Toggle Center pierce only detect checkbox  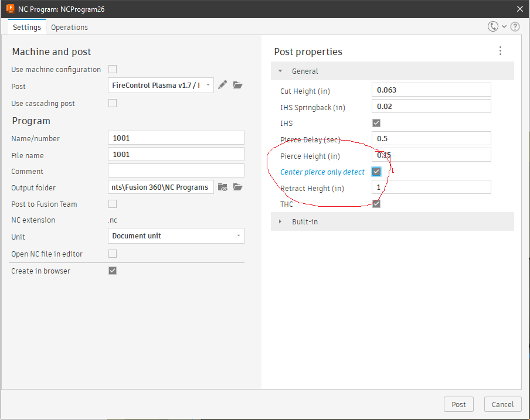pyautogui.click(x=376, y=172)
